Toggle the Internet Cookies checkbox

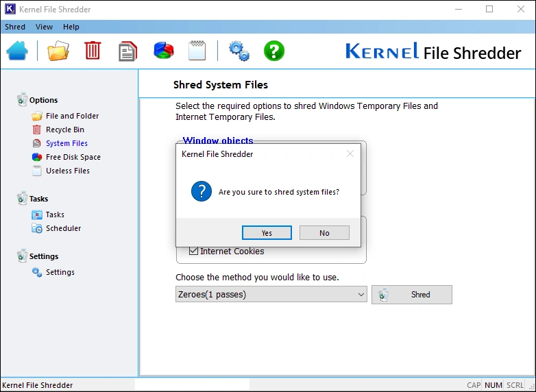pyautogui.click(x=193, y=252)
